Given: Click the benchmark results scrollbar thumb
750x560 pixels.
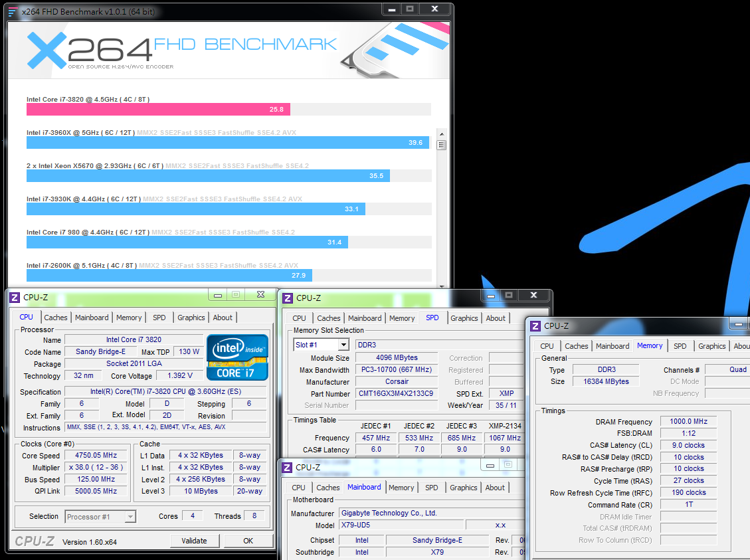Looking at the screenshot, I should (x=442, y=145).
